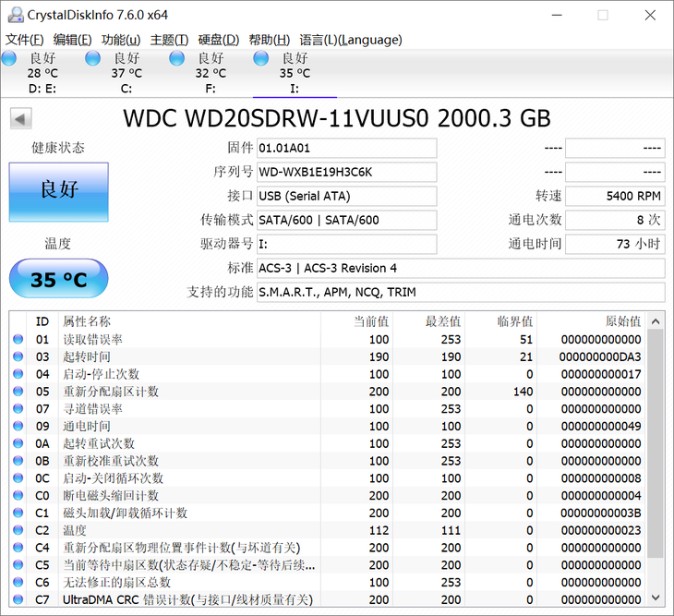Click status orb for attribute 05 重新分配扇区计数
Screen dimensions: 674x616
(x=18, y=392)
